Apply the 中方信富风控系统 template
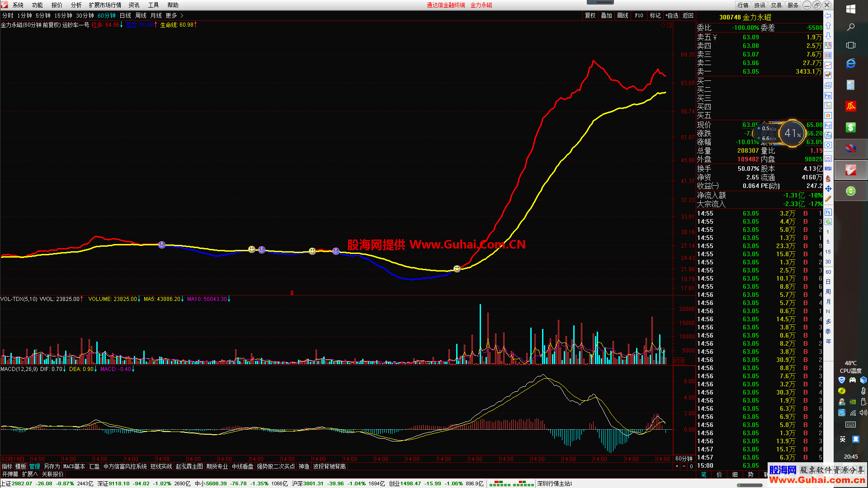 (125, 466)
